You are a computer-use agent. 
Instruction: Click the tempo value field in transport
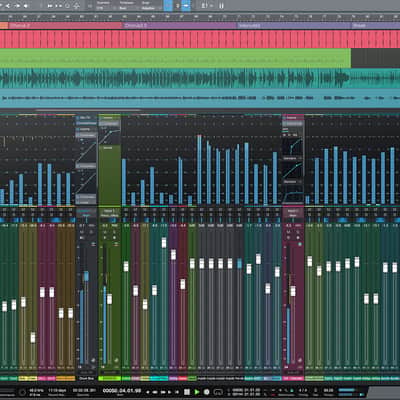point(328,390)
